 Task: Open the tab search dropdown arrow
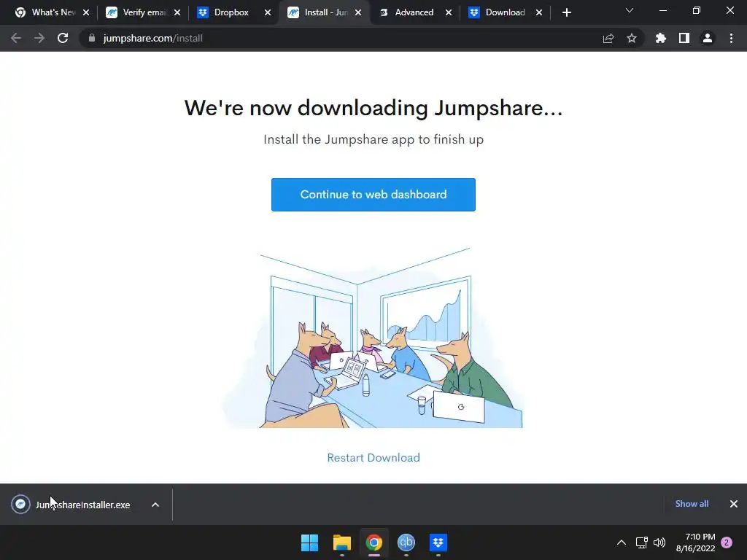coord(630,10)
